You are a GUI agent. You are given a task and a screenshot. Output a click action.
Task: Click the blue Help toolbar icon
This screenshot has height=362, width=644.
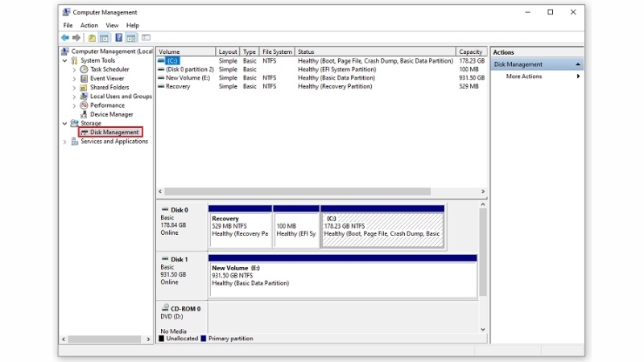(119, 38)
